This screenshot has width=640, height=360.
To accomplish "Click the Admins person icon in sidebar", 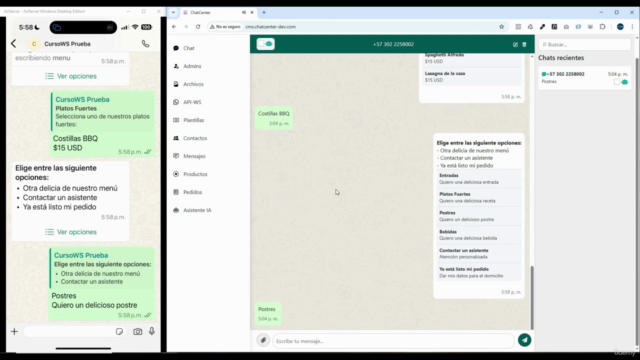I will (x=176, y=66).
